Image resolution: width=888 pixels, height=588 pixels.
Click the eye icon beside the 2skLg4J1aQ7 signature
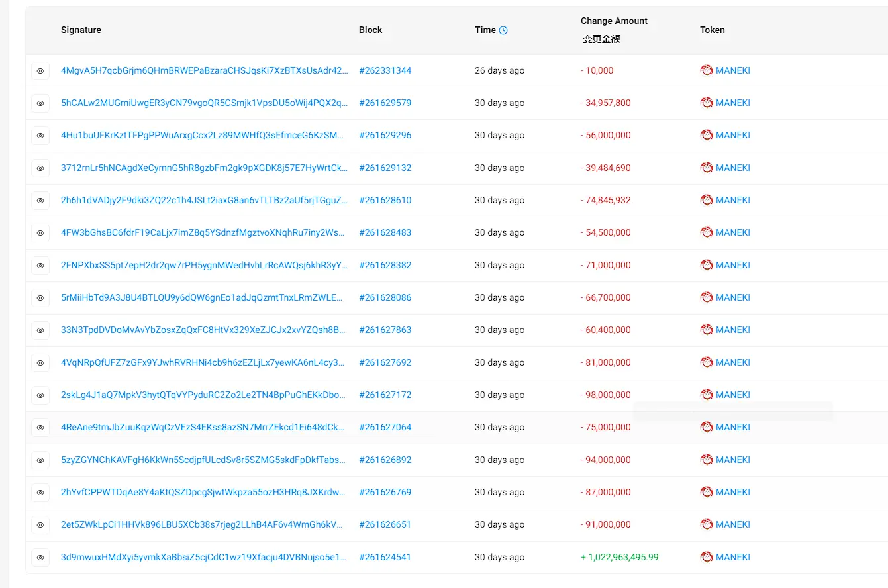pos(40,395)
